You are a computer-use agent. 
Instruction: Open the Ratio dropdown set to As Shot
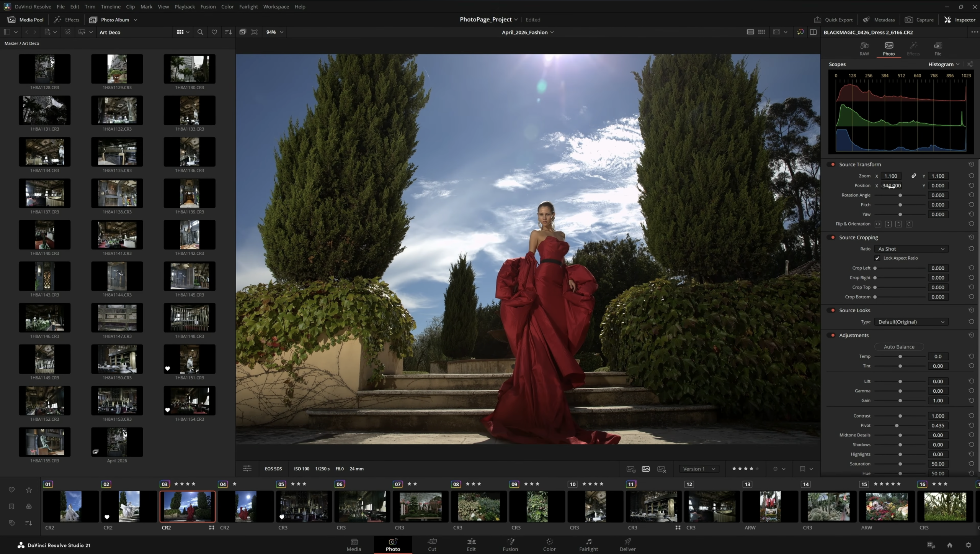point(911,249)
